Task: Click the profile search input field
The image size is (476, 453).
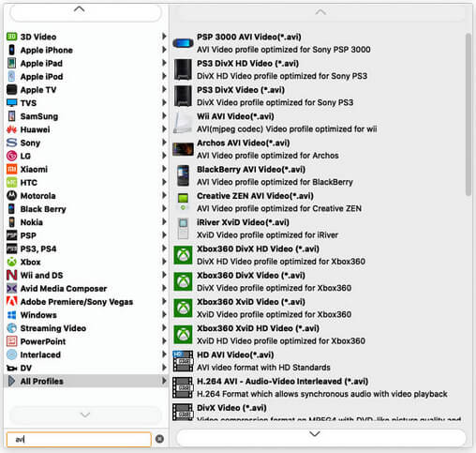Action: 79,439
